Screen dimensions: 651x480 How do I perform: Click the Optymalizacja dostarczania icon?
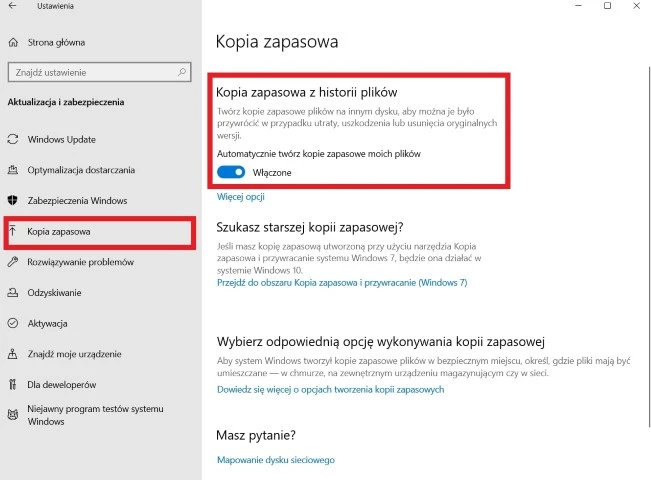(13, 170)
